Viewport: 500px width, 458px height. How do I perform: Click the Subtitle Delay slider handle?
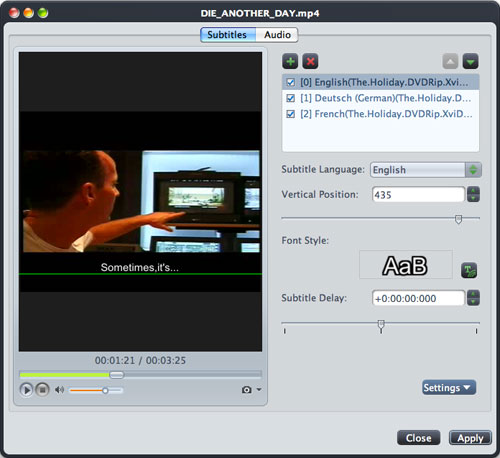[x=381, y=325]
